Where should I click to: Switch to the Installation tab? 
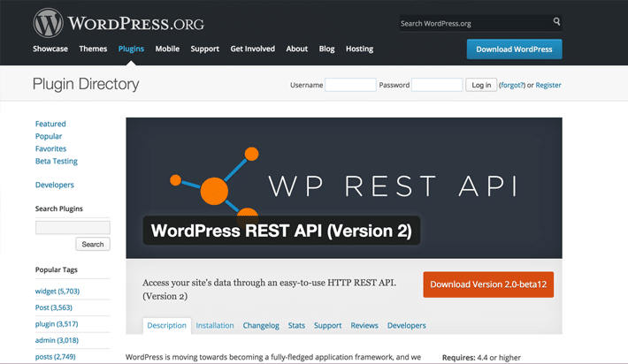(x=215, y=326)
